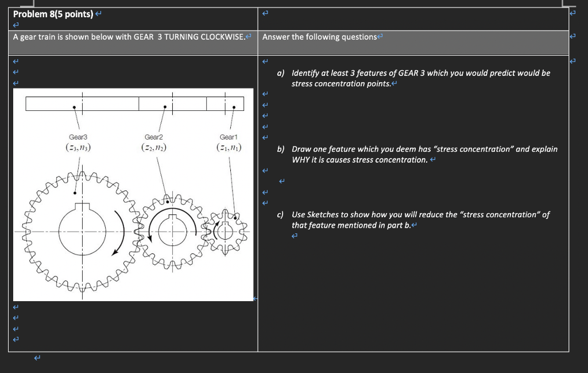Viewport: 588px width, 373px height.
Task: Select the gear train description sentence
Action: click(126, 36)
